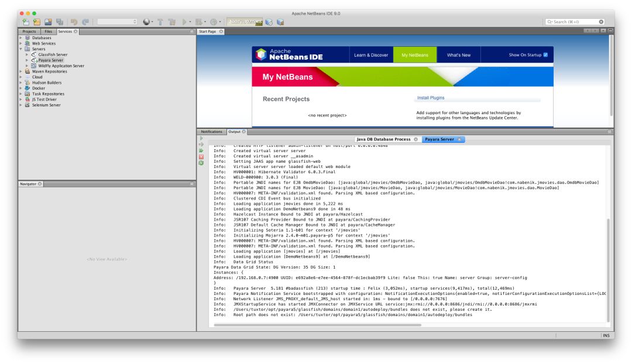
Task: Click the Search magnifier icon in toolbar
Action: pos(549,22)
